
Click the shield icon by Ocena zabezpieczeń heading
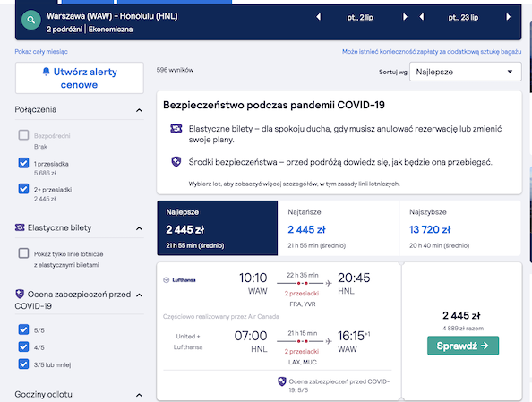click(x=20, y=294)
